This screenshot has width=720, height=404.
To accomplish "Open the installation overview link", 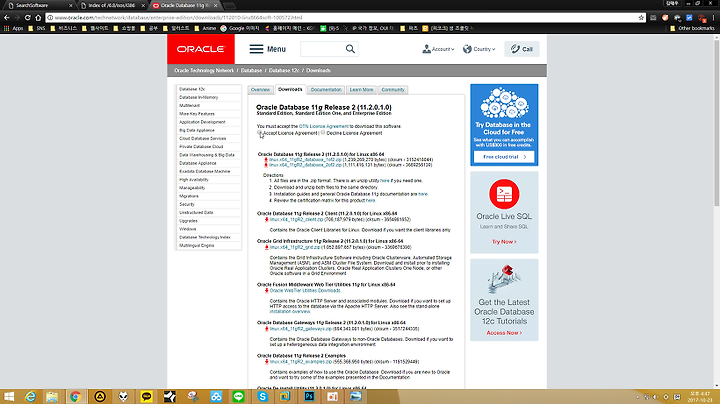I will click(x=290, y=312).
